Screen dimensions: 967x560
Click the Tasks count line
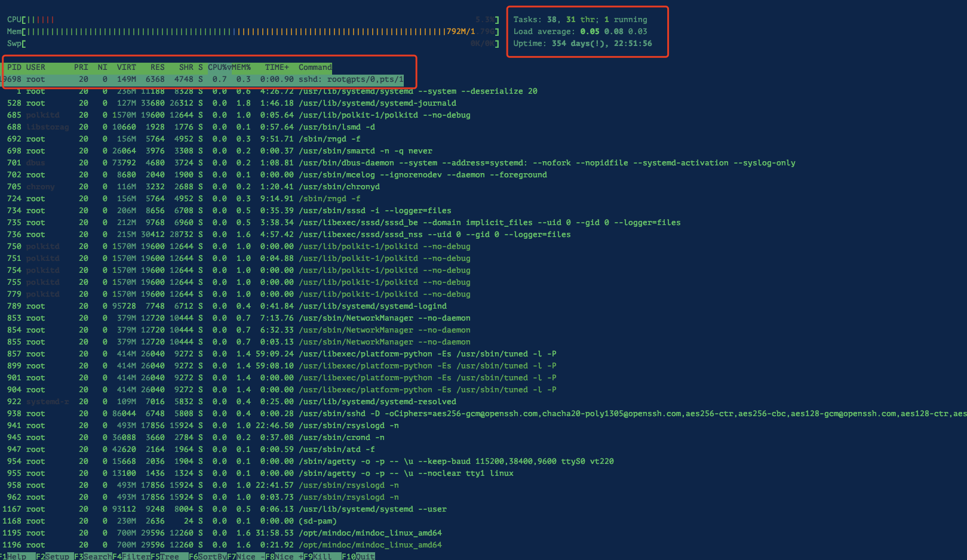[580, 20]
